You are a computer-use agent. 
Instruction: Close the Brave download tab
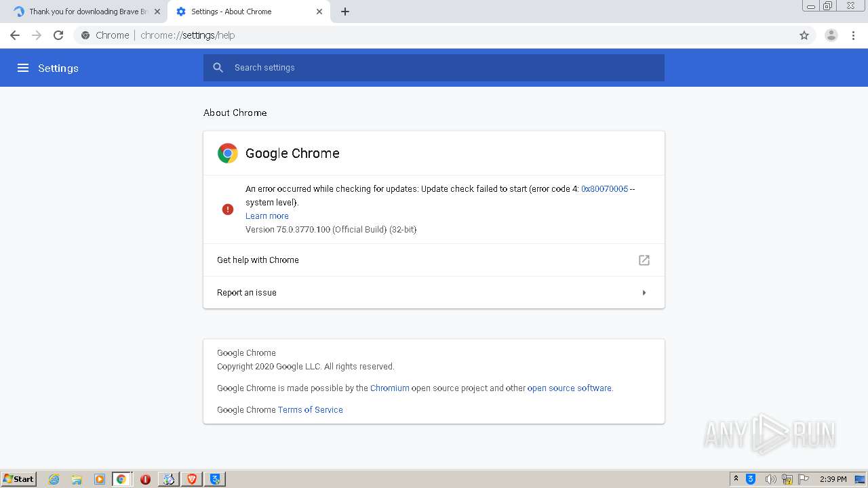point(157,12)
